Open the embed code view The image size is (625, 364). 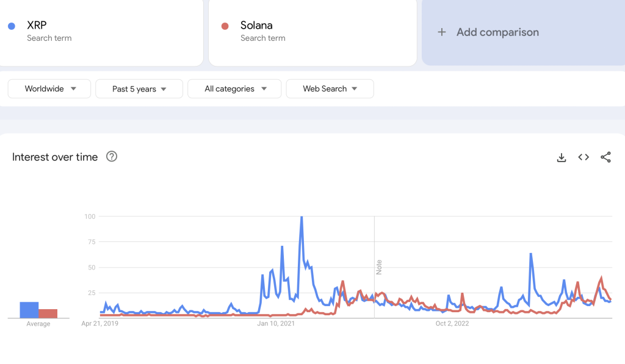click(x=583, y=157)
